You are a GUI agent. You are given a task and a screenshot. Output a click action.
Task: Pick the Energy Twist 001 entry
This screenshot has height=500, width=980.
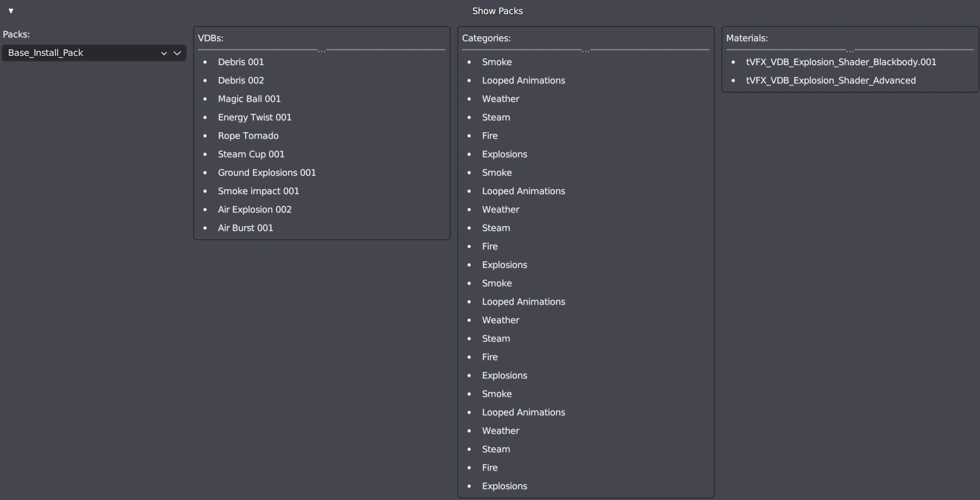tap(254, 117)
